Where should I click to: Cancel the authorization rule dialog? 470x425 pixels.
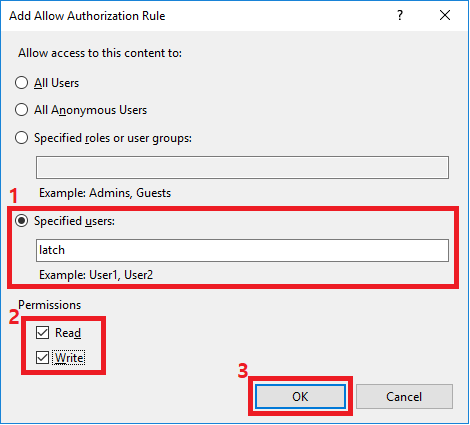(404, 396)
